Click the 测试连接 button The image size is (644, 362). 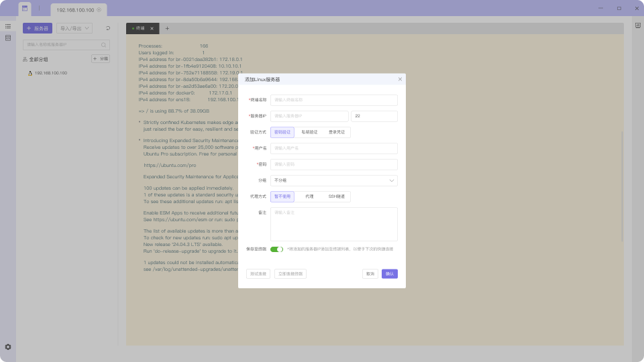click(x=258, y=274)
